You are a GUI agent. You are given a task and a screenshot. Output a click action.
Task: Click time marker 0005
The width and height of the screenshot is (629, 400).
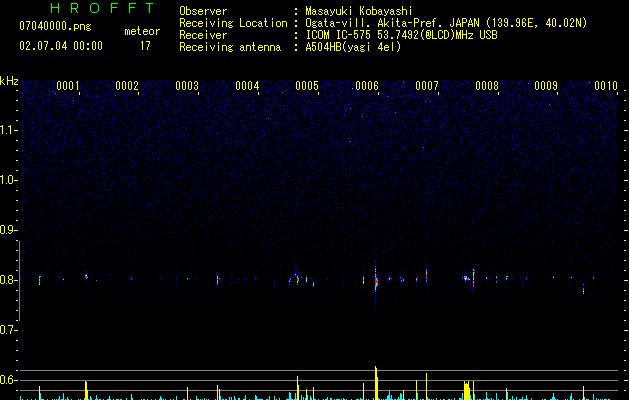[x=307, y=86]
